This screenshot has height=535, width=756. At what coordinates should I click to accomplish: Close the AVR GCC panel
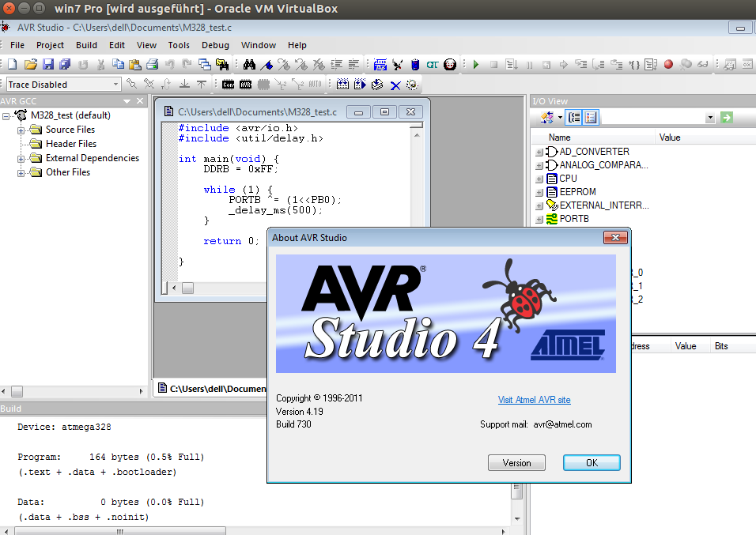[140, 100]
